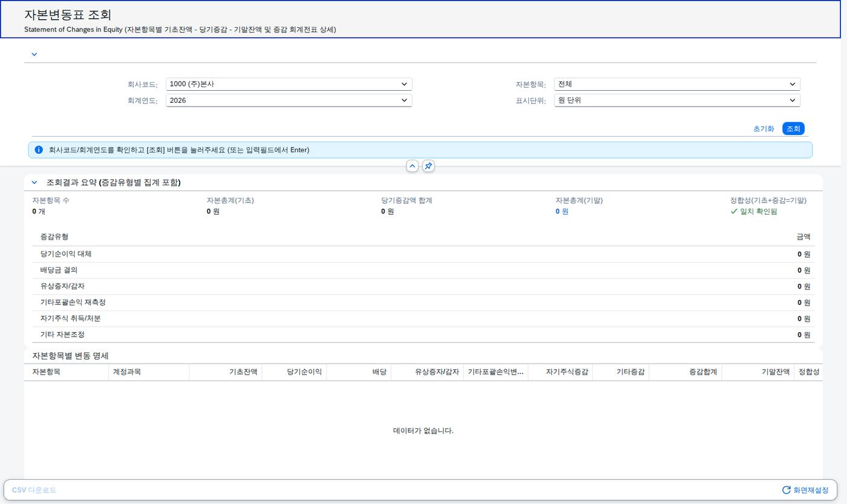The height and width of the screenshot is (504, 847).
Task: Open the 자본항목 dropdown showing 전체
Action: coord(677,84)
